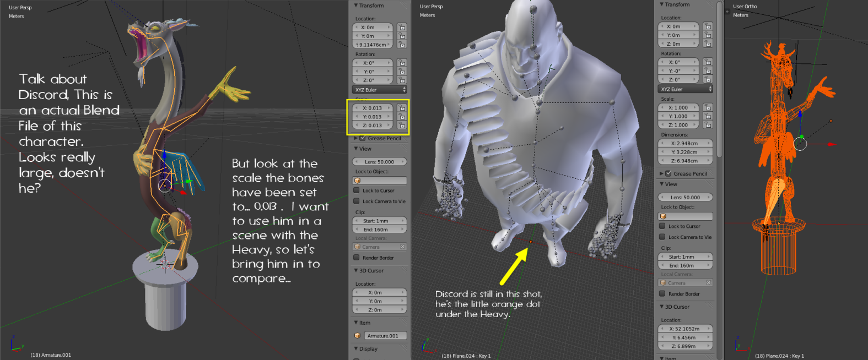Lock Scale X 0.013 with its padlock icon
Image resolution: width=868 pixels, height=360 pixels.
(402, 108)
